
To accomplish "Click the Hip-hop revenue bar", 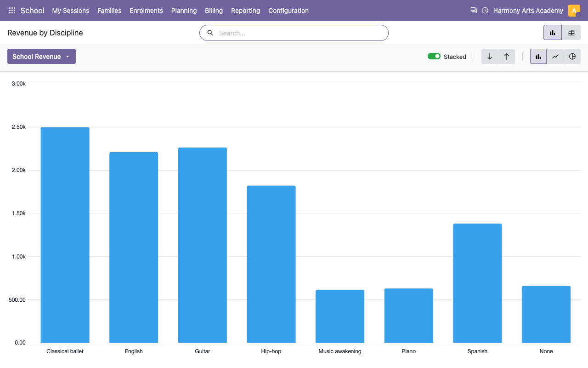I will point(271,264).
